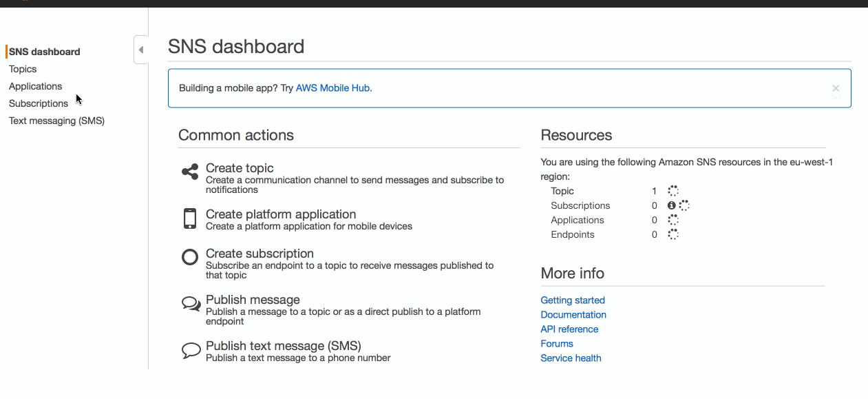Screen dimensions: 868x399
Task: Click the Create topic share icon
Action: click(x=190, y=172)
